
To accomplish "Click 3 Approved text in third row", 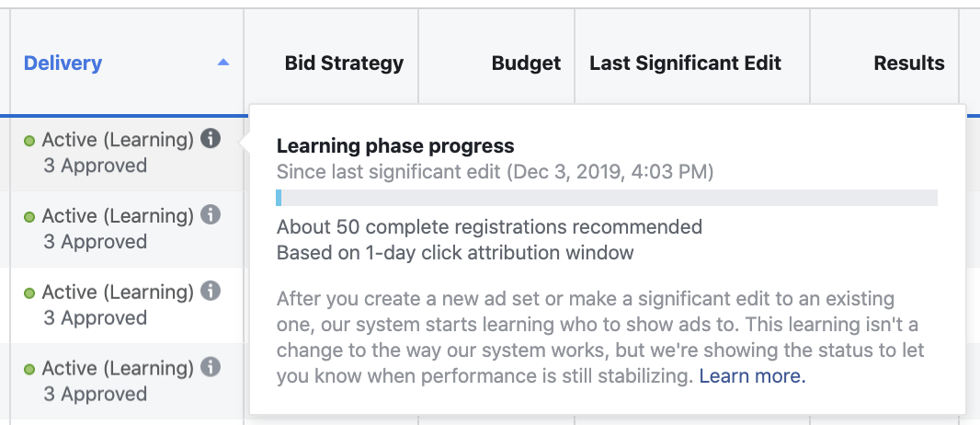I will point(95,318).
